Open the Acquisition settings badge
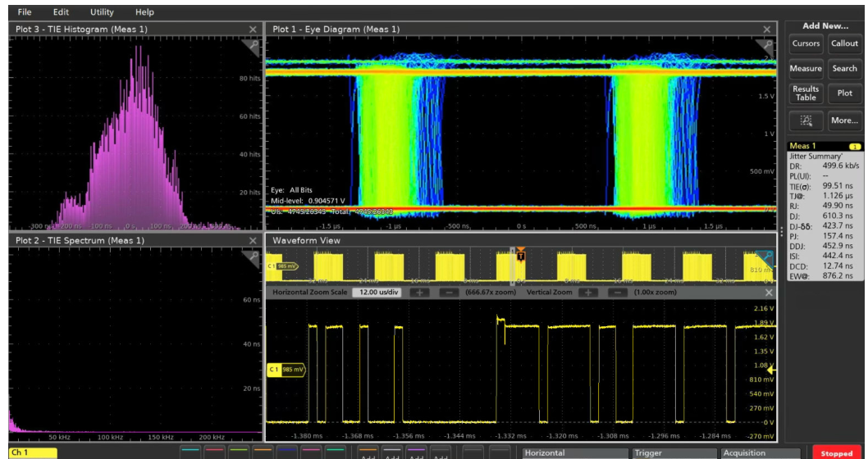The width and height of the screenshot is (868, 459). click(x=759, y=453)
